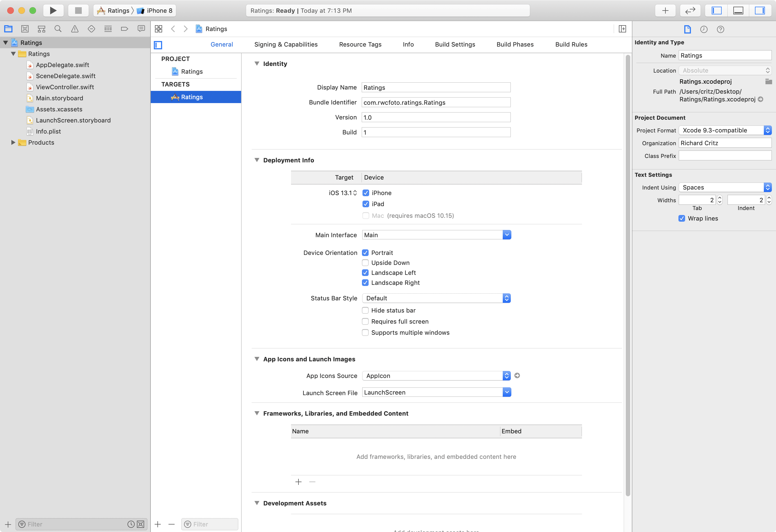Screen dimensions: 776x532
Task: Uncheck the iPad device checkbox
Action: [366, 204]
